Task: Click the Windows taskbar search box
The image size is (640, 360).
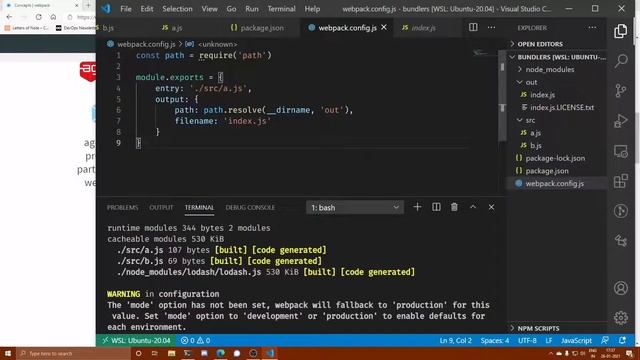Action: pyautogui.click(x=73, y=353)
